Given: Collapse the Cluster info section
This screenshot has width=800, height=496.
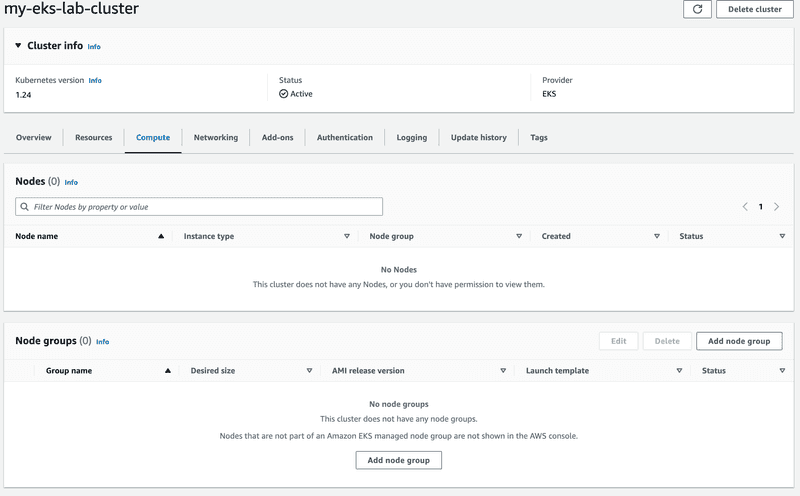Looking at the screenshot, I should (18, 45).
